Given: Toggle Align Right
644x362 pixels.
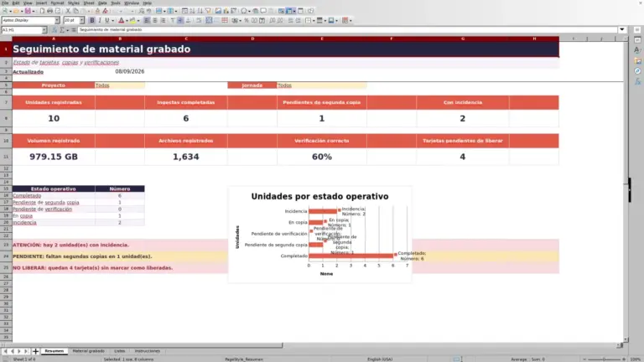Looking at the screenshot, I should [163, 20].
